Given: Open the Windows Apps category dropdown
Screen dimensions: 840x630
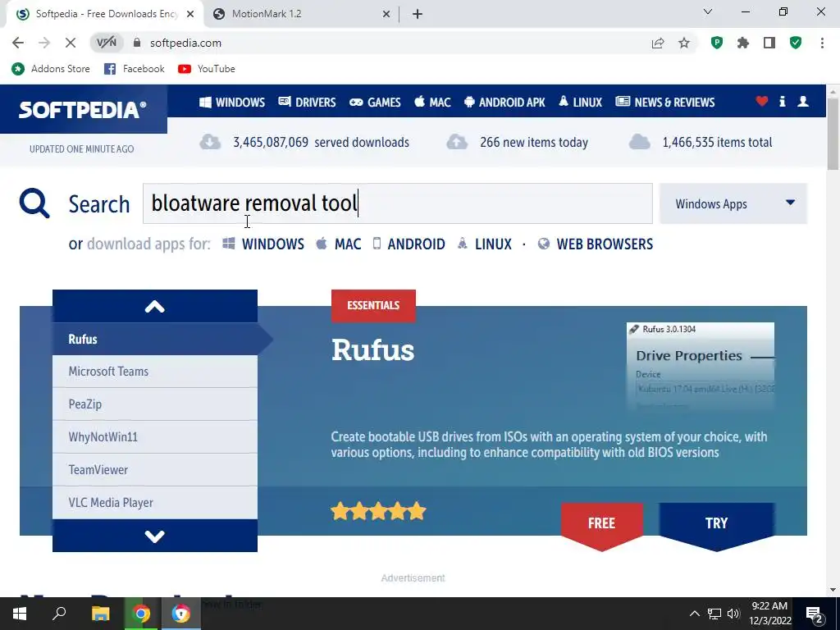Looking at the screenshot, I should (733, 203).
